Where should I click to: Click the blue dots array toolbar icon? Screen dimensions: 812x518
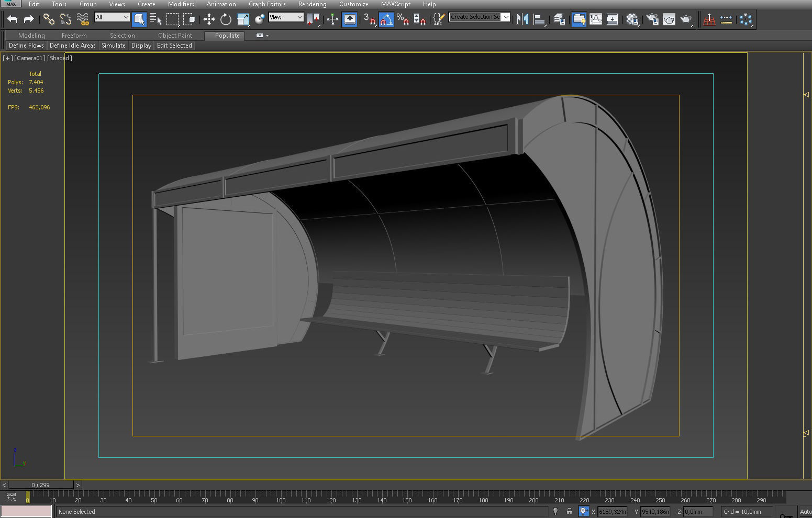point(746,19)
